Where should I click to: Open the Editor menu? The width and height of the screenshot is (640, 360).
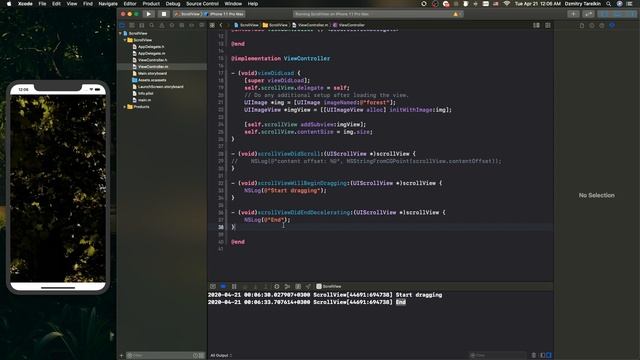tap(130, 4)
